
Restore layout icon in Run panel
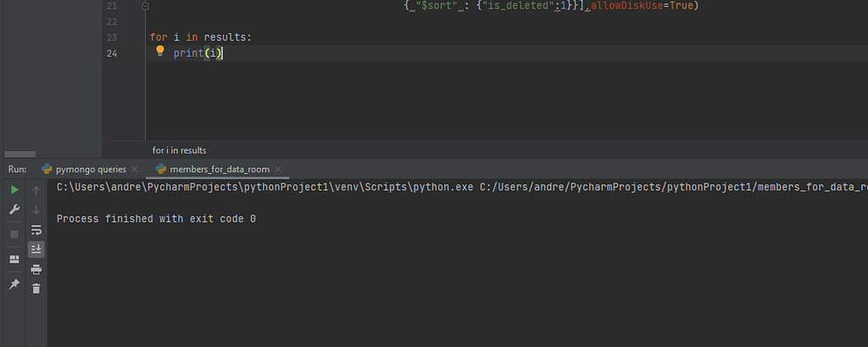[14, 259]
